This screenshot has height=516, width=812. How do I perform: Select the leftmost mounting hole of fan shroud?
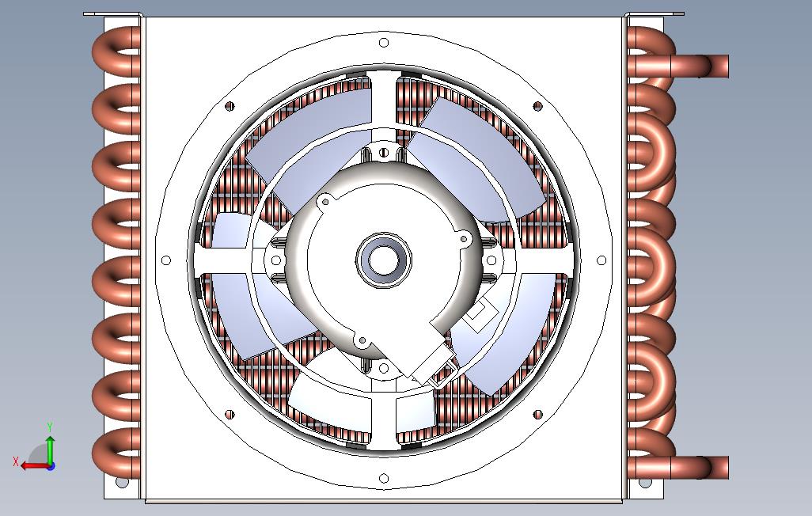click(x=166, y=260)
